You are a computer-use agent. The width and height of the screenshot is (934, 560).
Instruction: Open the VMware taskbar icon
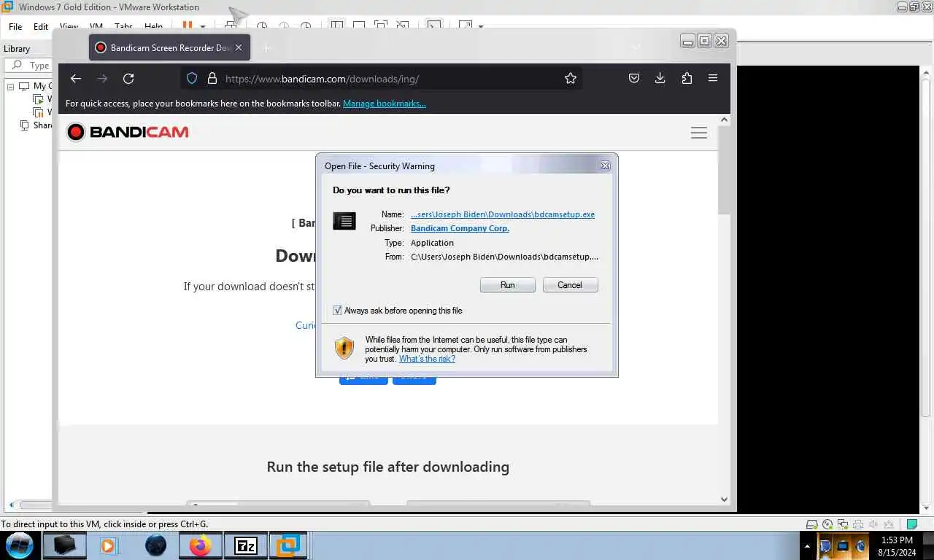[287, 545]
